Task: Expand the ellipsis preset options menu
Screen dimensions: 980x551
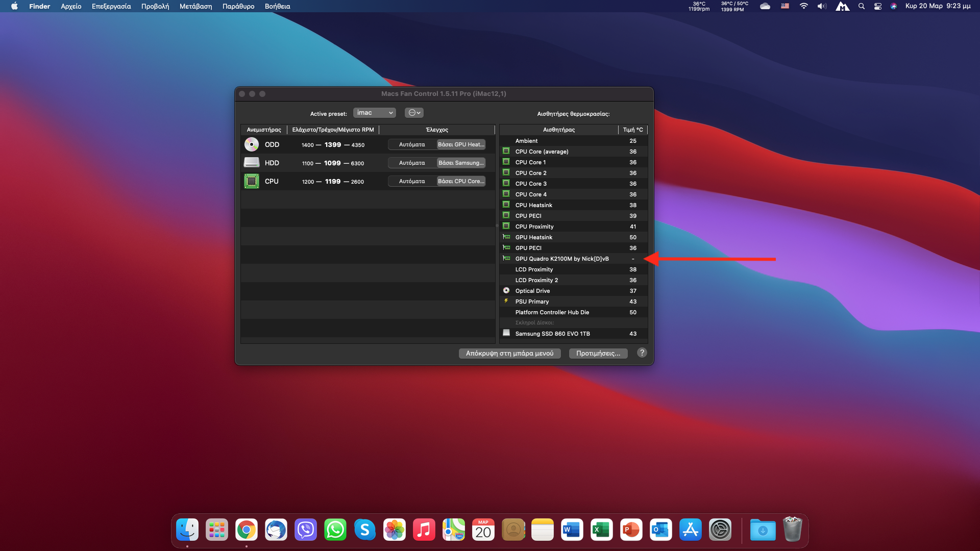Action: (414, 113)
